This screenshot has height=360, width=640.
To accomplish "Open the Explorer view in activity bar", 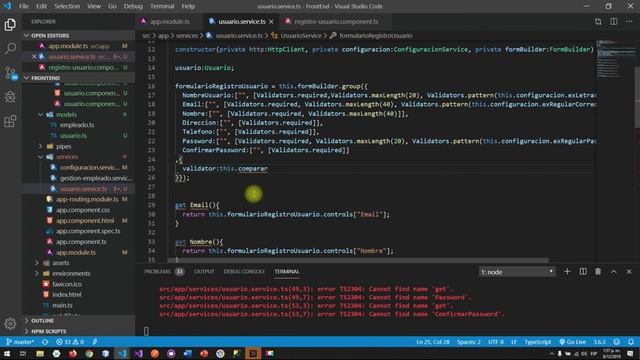I will (x=10, y=25).
